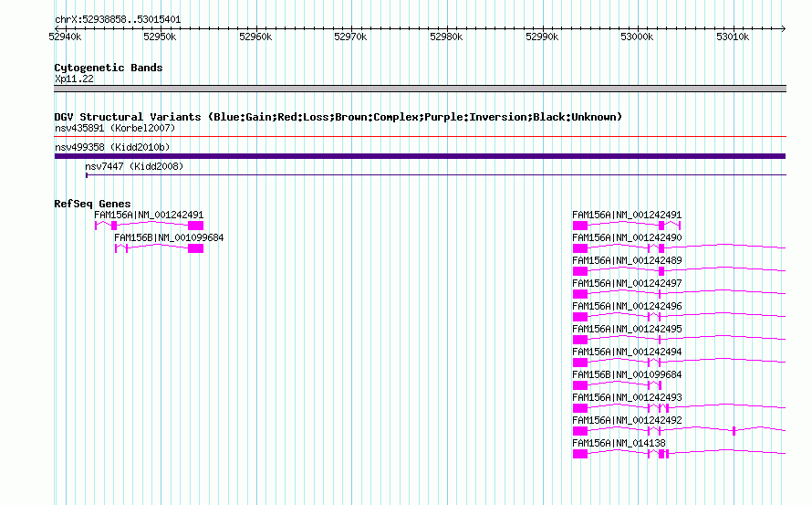Select the 53010k ruler tick label
Image resolution: width=812 pixels, height=505 pixels.
[x=733, y=37]
